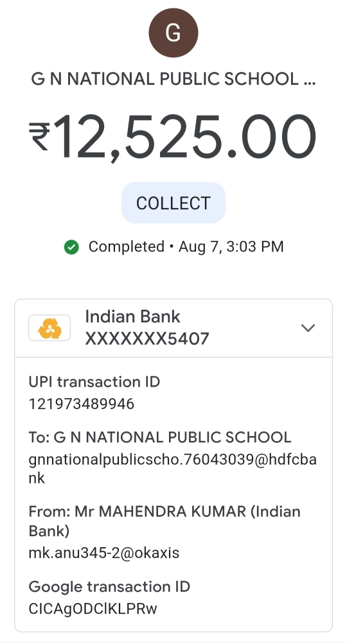Tap the Indian Bank logo icon
The image size is (347, 644).
click(49, 327)
